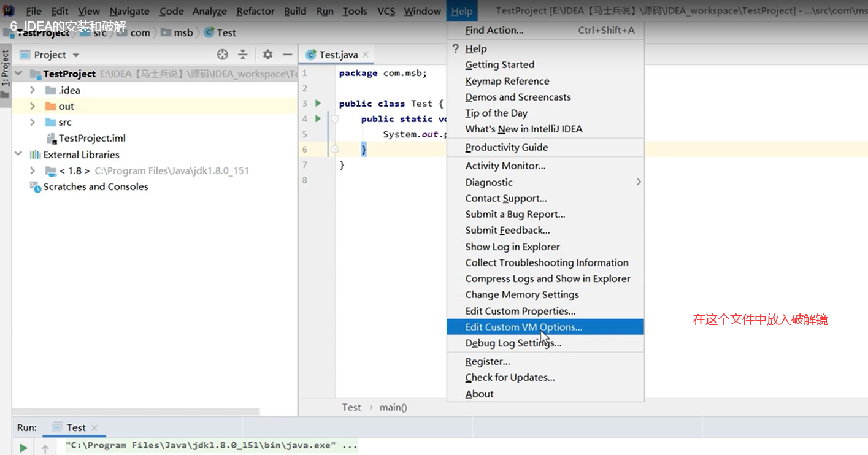The width and height of the screenshot is (868, 455).
Task: Click the Help question mark icon
Action: [455, 48]
